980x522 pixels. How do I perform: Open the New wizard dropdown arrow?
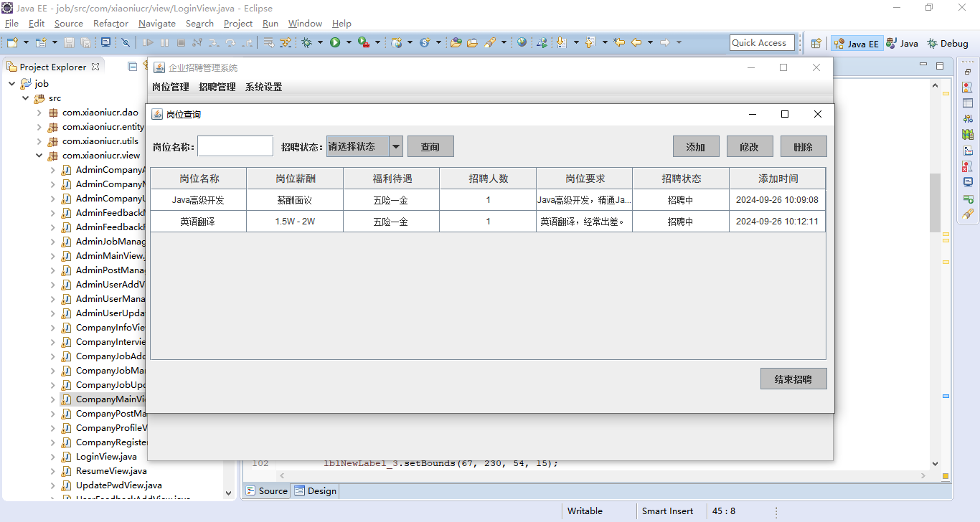point(26,43)
